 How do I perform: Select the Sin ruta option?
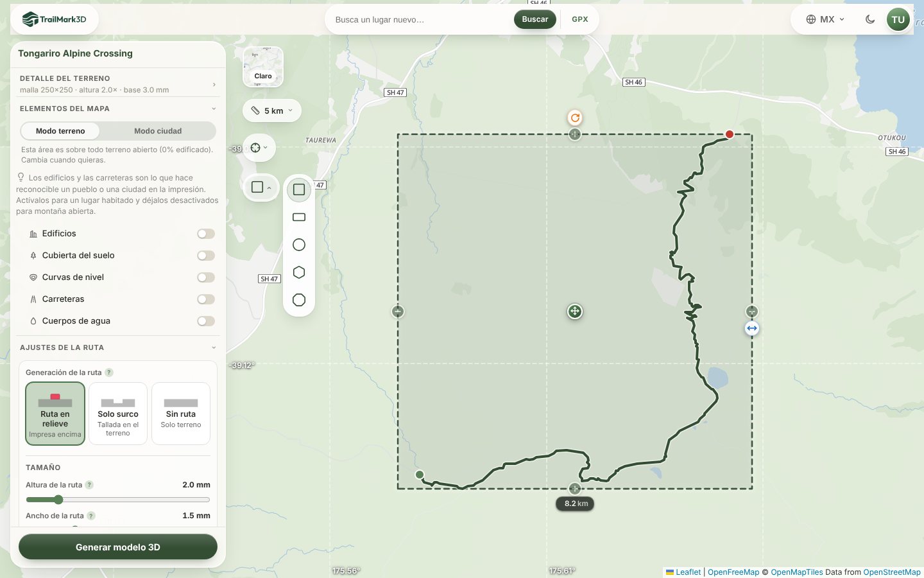181,414
